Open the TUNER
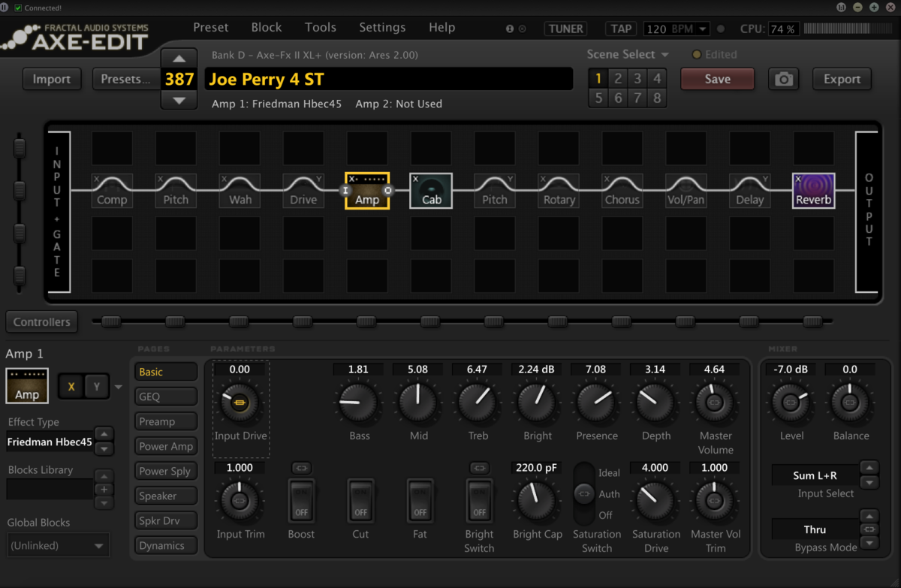The width and height of the screenshot is (901, 588). click(566, 29)
